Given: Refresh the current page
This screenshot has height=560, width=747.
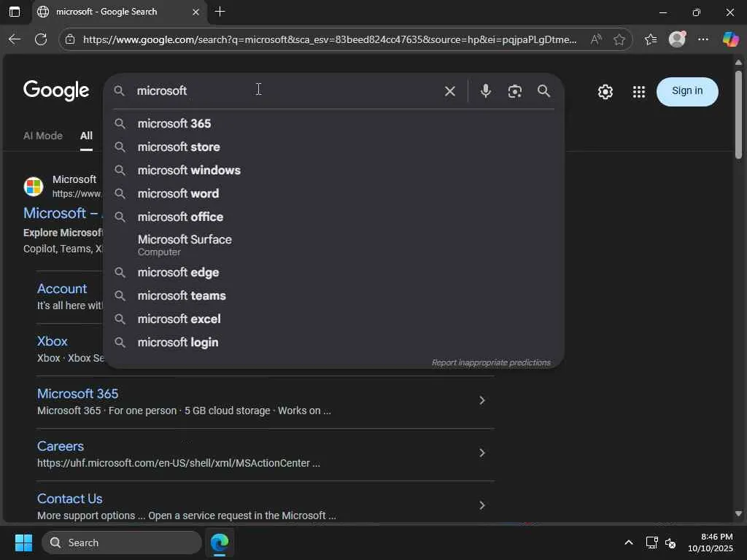Looking at the screenshot, I should (41, 39).
